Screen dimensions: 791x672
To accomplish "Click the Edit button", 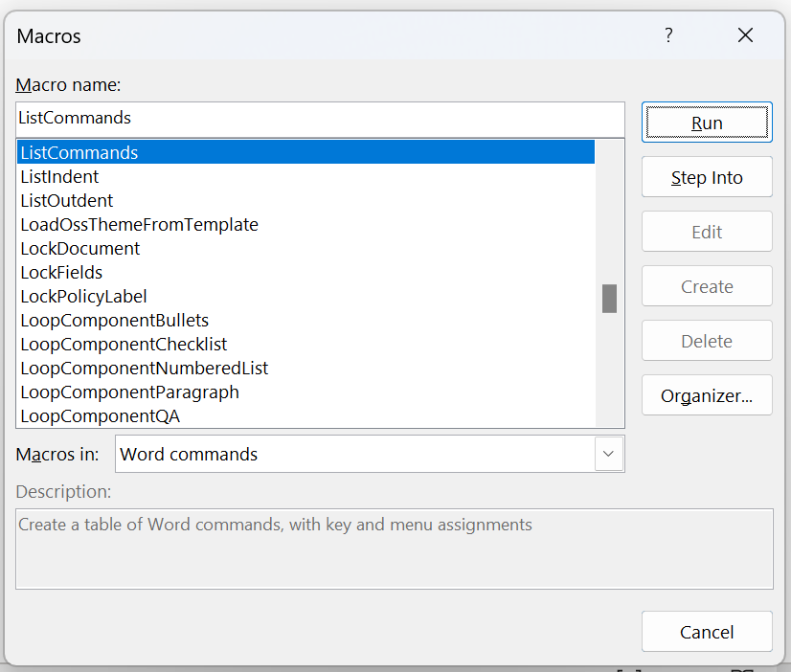I will [x=707, y=232].
